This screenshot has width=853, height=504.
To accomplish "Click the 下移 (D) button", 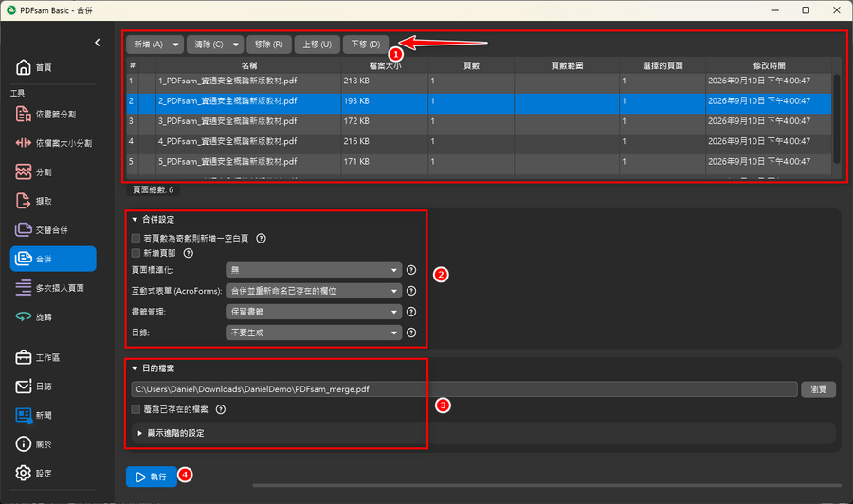I will pyautogui.click(x=366, y=44).
